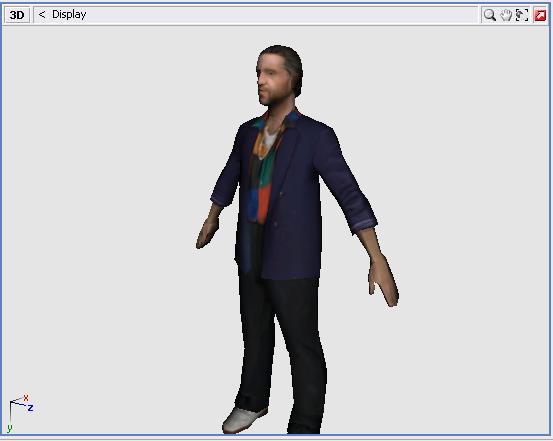553x441 pixels.
Task: Click the blue Z axis label
Action: coord(31,408)
